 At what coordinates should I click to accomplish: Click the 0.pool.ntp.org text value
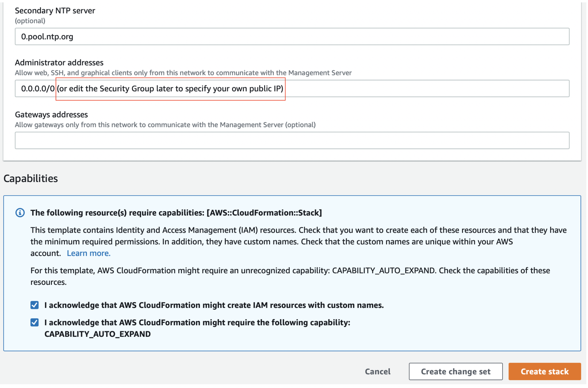[47, 37]
